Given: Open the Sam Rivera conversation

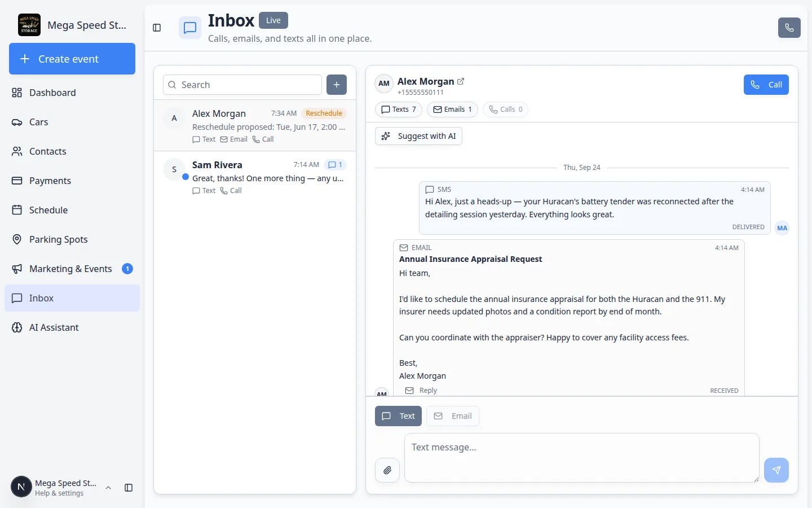Looking at the screenshot, I should point(255,177).
